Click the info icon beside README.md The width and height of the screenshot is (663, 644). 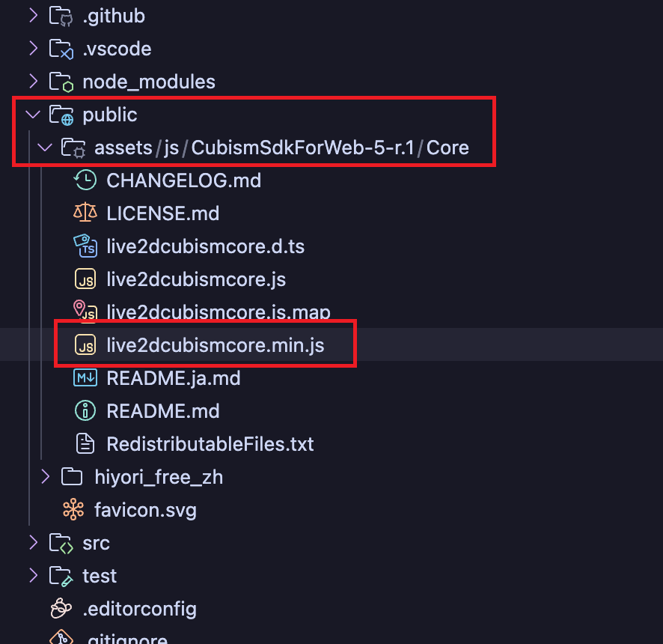pos(85,411)
